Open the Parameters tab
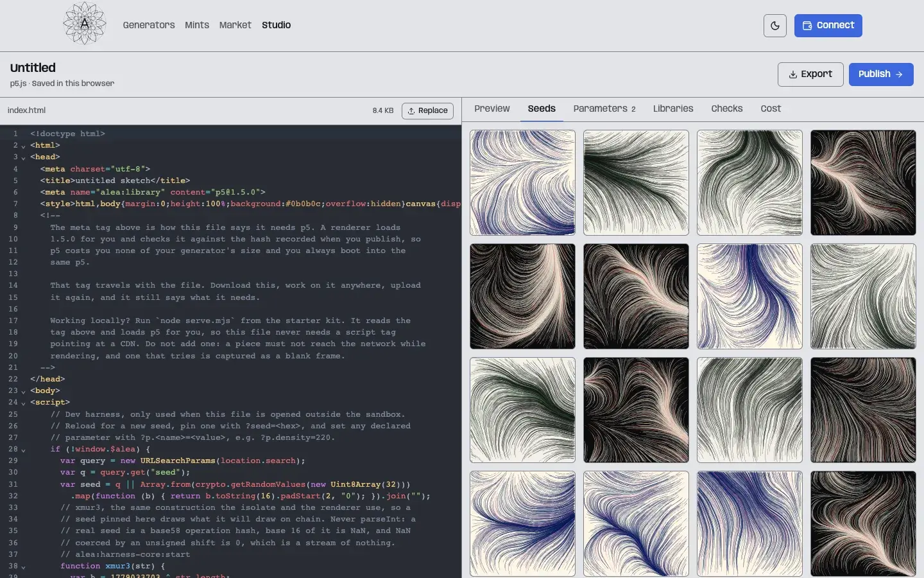The height and width of the screenshot is (578, 924). (x=604, y=109)
